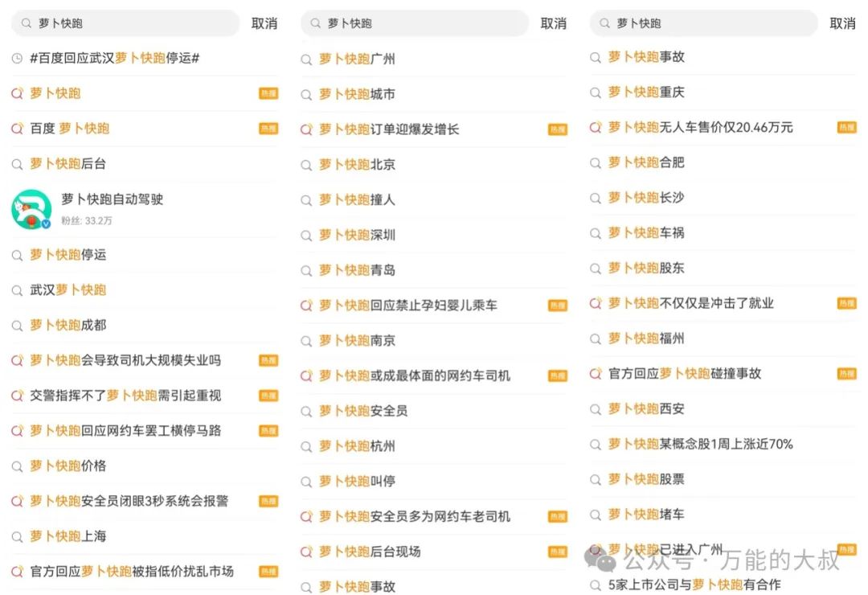The height and width of the screenshot is (595, 868).
Task: Click hot-search tag on 百度 萝卜快跑 row
Action: tap(268, 129)
